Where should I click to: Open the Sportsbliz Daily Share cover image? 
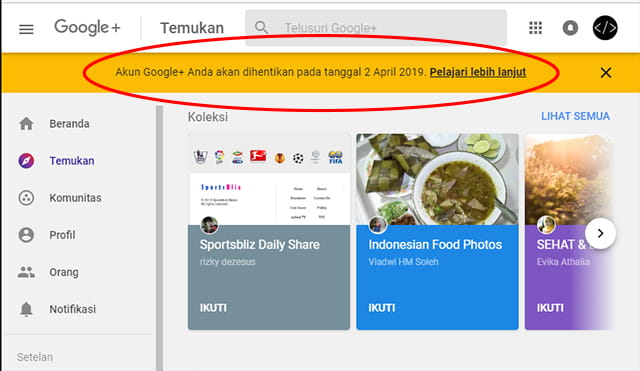[x=269, y=179]
